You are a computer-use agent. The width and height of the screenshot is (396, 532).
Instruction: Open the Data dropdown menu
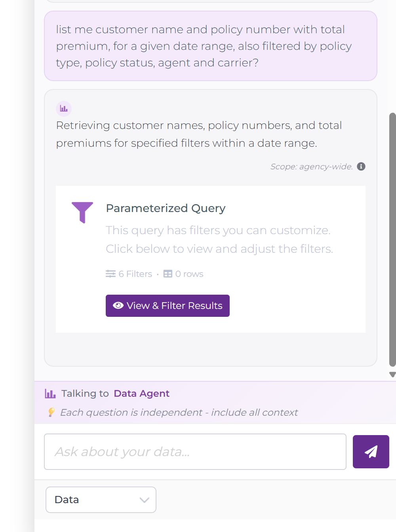(101, 500)
